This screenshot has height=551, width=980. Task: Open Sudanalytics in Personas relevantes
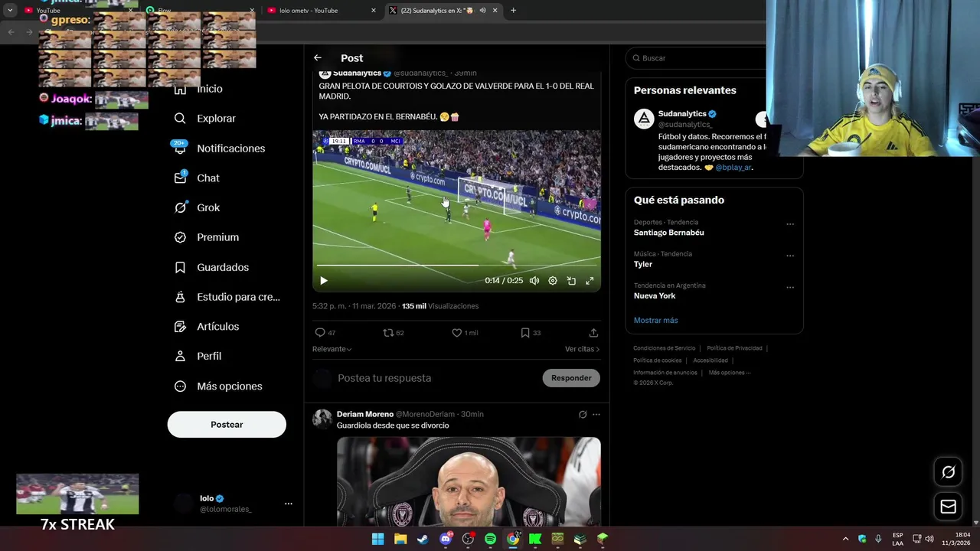(x=682, y=114)
